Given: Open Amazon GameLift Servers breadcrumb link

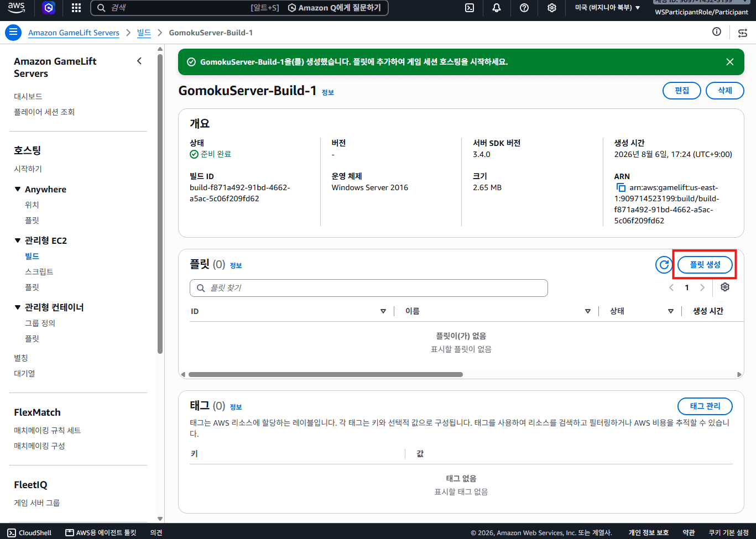Looking at the screenshot, I should (74, 33).
